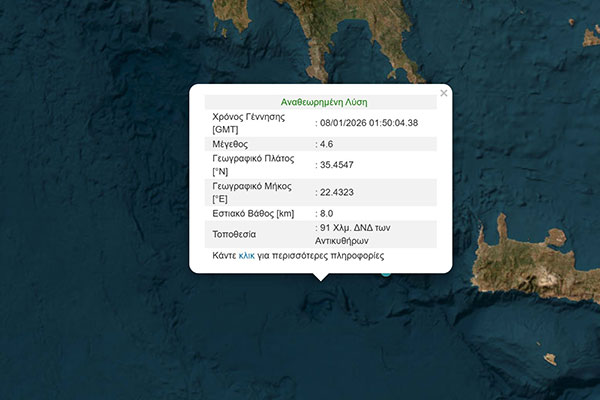Click the 'Γεωγραφικό Πλάτος [°N]' label
The height and width of the screenshot is (400, 600).
tap(257, 165)
